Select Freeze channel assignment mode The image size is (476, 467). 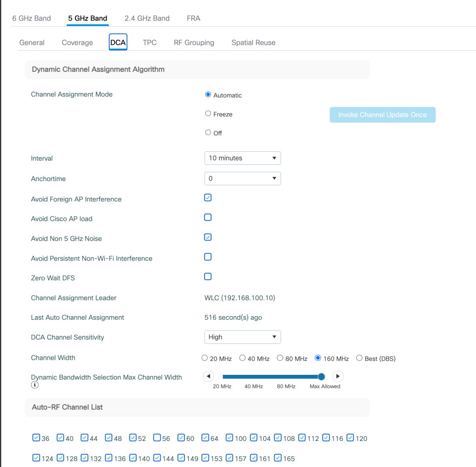coord(208,114)
